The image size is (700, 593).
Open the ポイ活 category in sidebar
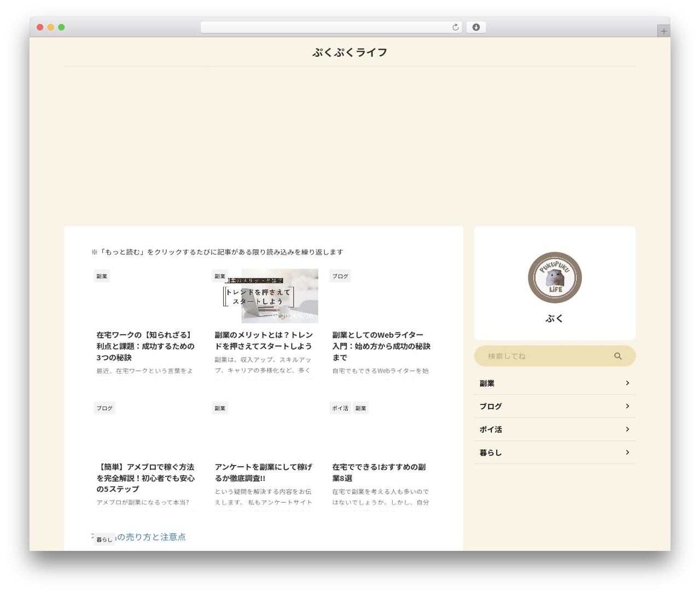point(555,429)
